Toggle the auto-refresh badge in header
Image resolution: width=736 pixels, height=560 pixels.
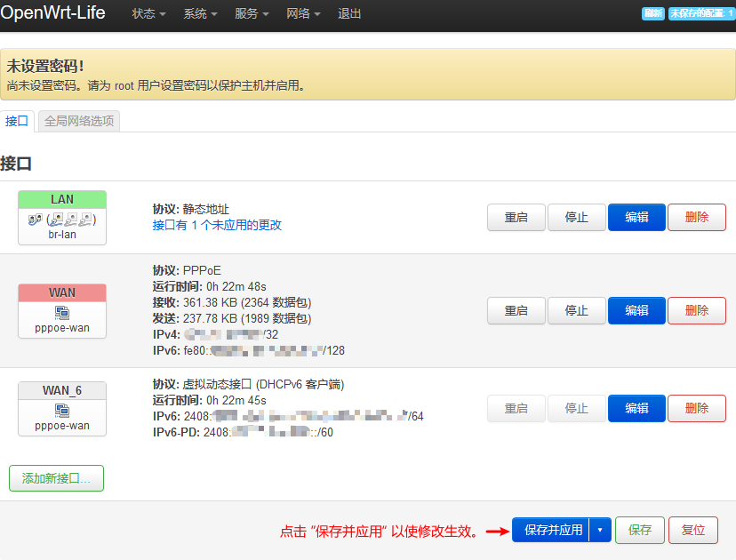[x=653, y=13]
